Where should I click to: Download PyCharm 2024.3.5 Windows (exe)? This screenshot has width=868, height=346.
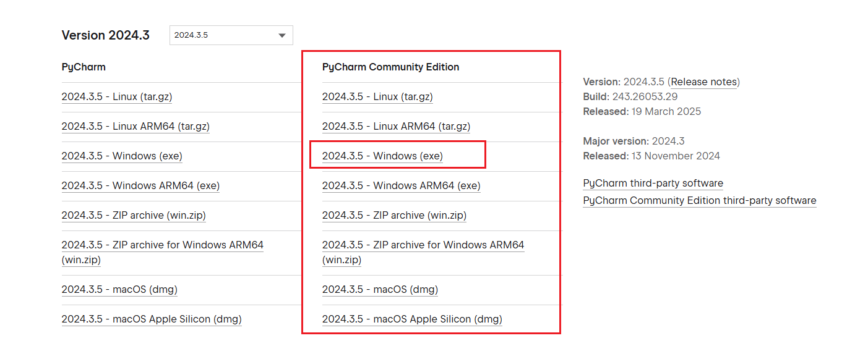[x=122, y=156]
